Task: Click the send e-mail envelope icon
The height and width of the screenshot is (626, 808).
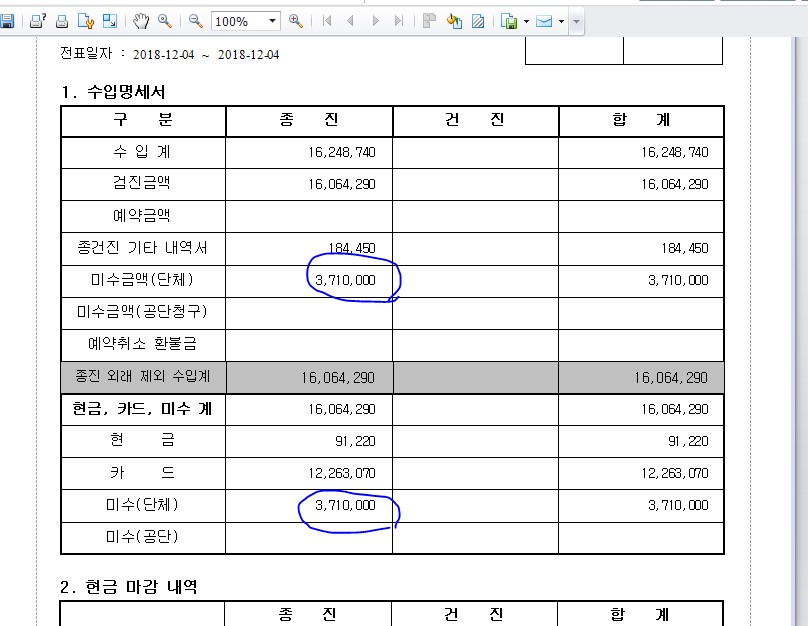Action: [544, 21]
